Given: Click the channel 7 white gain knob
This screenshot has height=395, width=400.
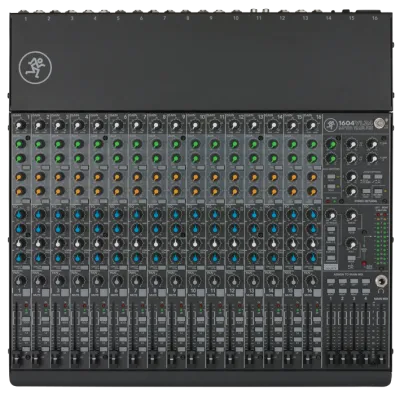Looking at the screenshot, I should click(x=137, y=126).
